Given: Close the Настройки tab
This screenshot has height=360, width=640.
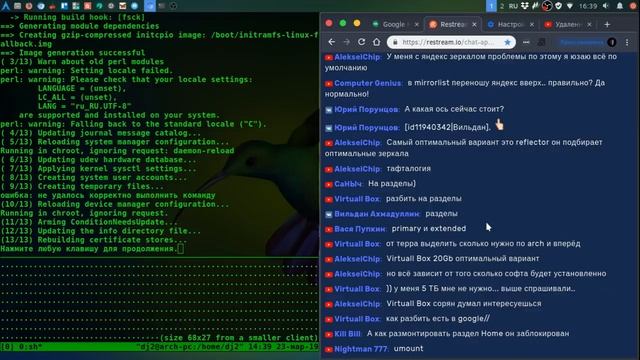Looking at the screenshot, I should 532,24.
